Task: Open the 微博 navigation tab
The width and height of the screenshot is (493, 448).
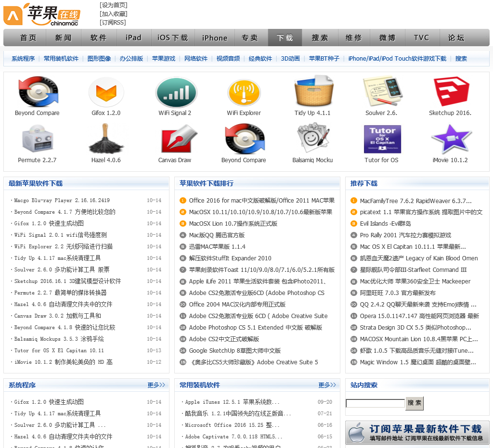Action: point(388,38)
